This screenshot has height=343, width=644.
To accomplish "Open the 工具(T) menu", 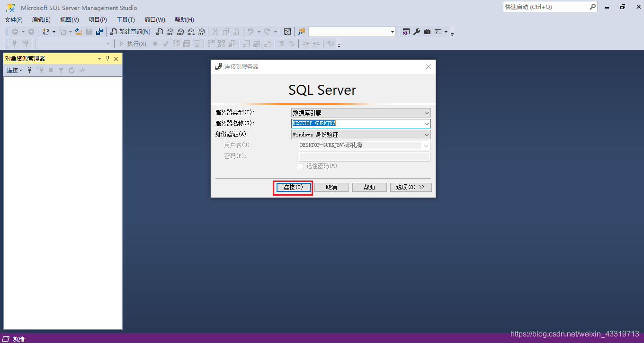I will pyautogui.click(x=125, y=20).
